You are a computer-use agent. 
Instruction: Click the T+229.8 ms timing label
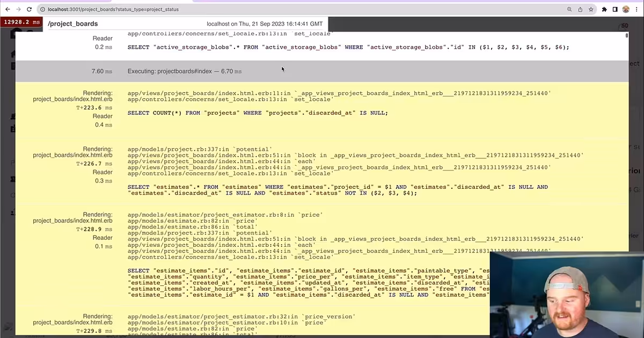pyautogui.click(x=94, y=331)
